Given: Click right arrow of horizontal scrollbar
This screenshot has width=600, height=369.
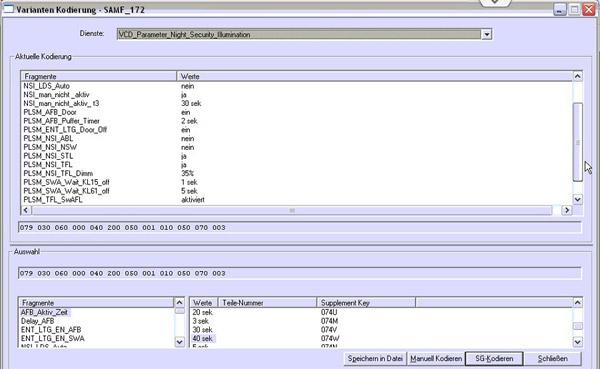Looking at the screenshot, I should point(566,210).
